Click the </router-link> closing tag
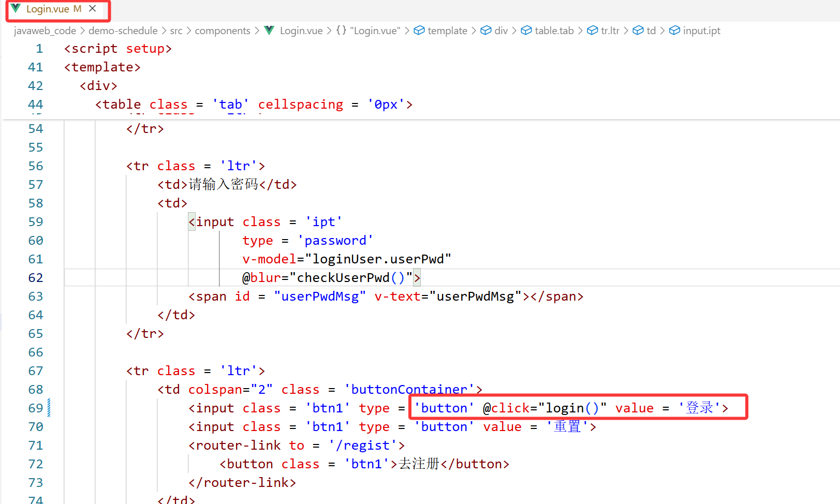Screen dimensions: 840x504 click(242, 483)
